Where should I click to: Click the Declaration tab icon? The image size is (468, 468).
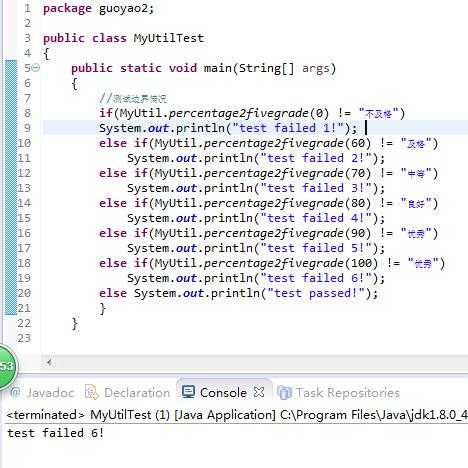(92, 392)
